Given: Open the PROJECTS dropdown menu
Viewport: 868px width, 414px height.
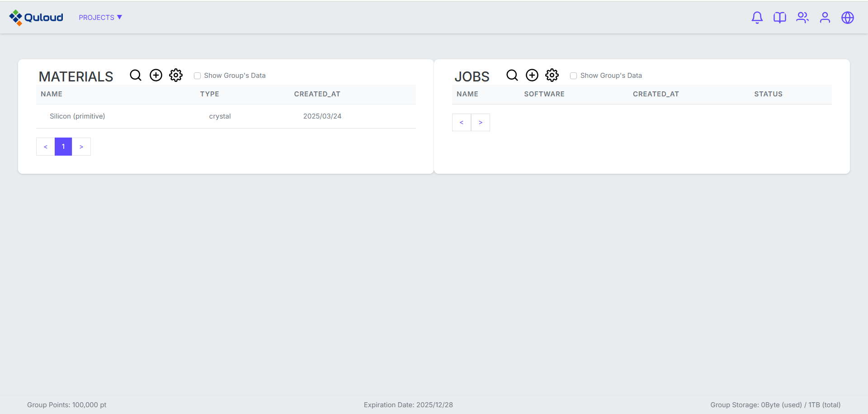Looking at the screenshot, I should (100, 18).
